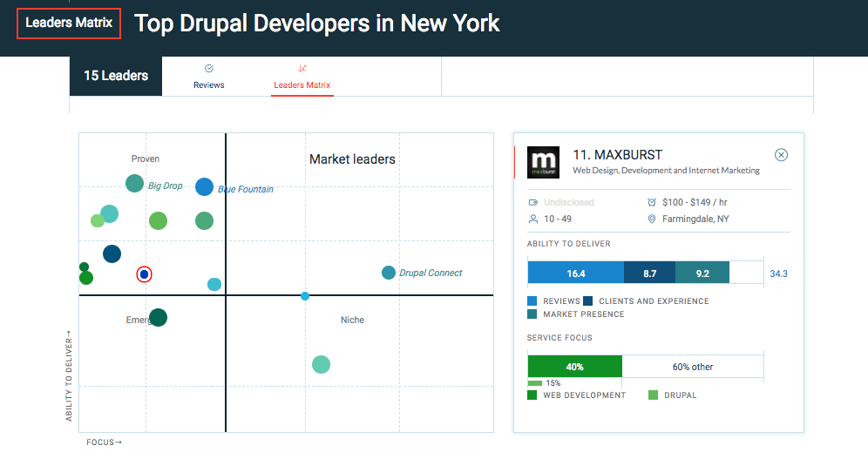Click the $100 - $149 / hr rate

[x=695, y=202]
